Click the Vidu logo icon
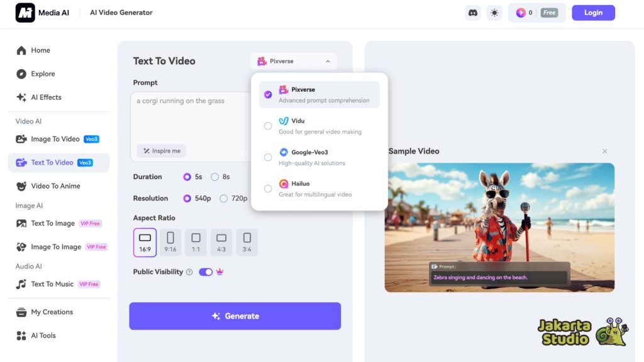644x362 pixels. pos(284,121)
